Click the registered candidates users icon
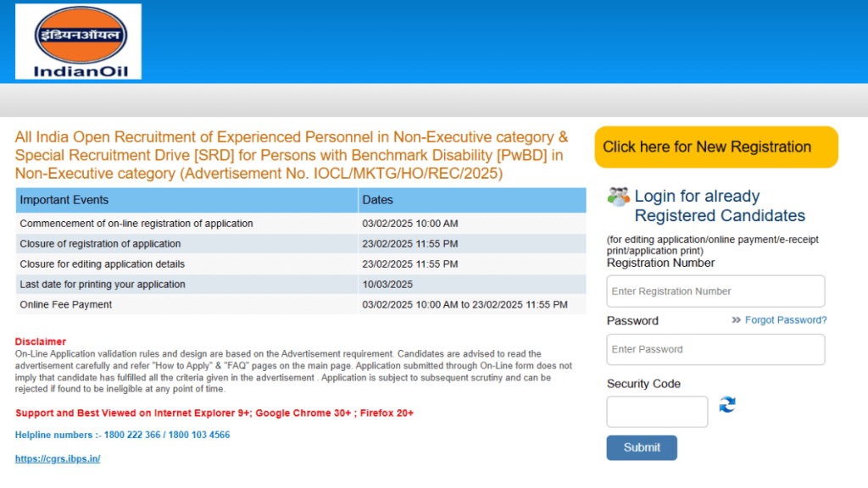Viewport: 868px width, 488px height. 618,197
